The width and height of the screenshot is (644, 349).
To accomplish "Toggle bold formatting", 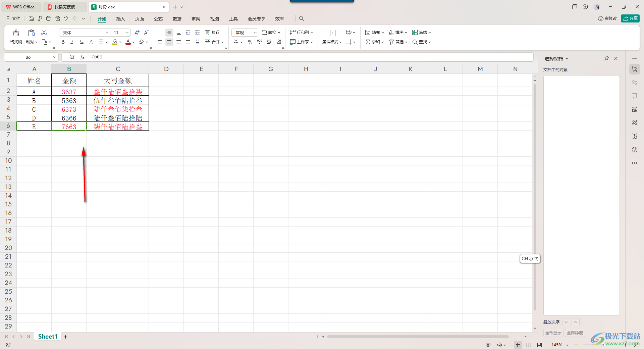I will (63, 42).
